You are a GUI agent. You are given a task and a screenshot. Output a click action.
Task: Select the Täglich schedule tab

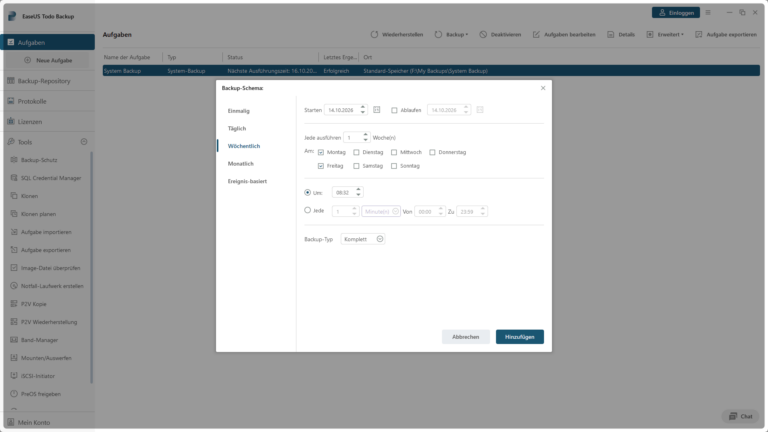[237, 128]
